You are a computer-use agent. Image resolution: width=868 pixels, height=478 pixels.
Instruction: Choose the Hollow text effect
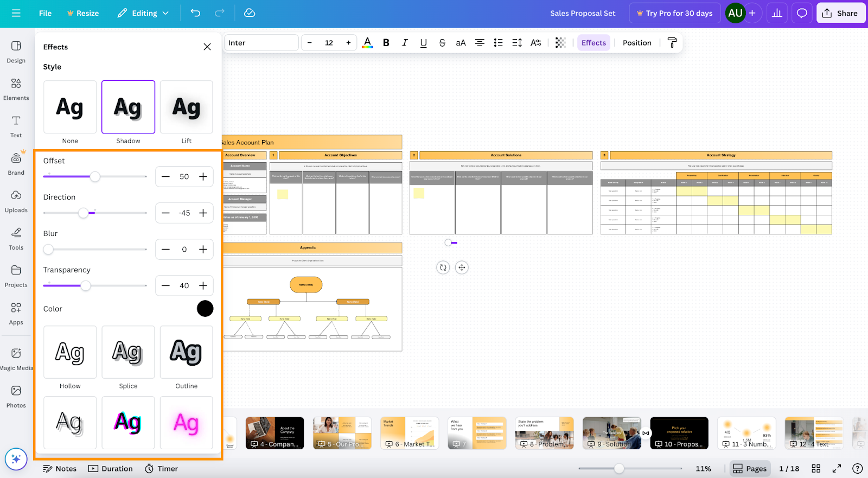(70, 353)
